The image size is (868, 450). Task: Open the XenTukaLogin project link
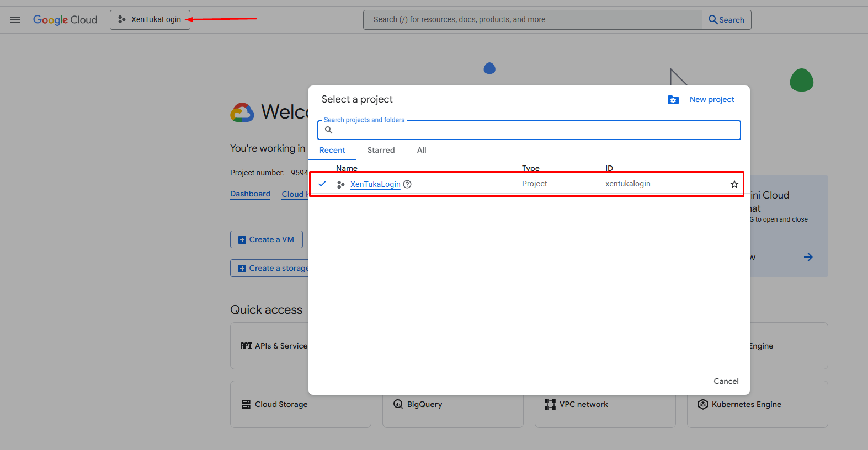click(x=375, y=184)
